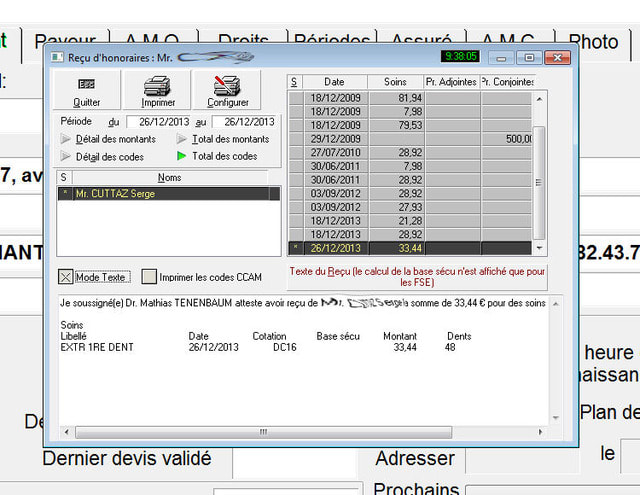Switch to the Photo tab
The height and width of the screenshot is (495, 640).
click(x=593, y=41)
